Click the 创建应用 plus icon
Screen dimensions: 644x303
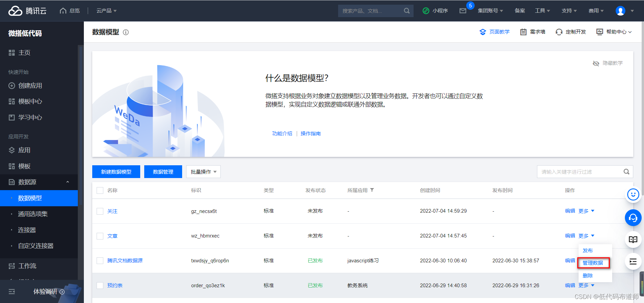coord(12,86)
